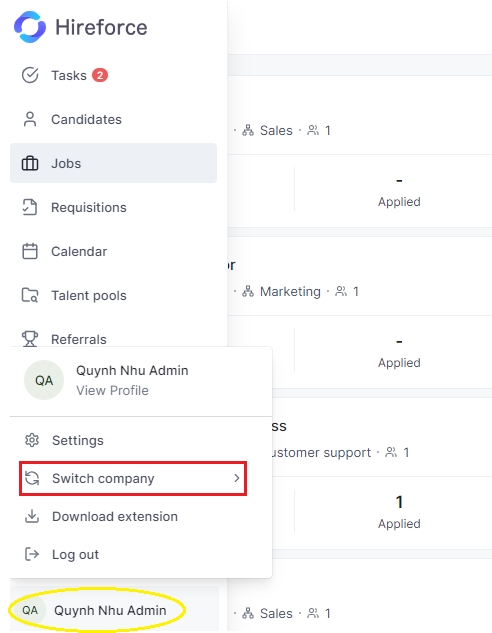Viewport: 492px width, 633px height.
Task: Click the Candidates person icon
Action: coord(30,119)
